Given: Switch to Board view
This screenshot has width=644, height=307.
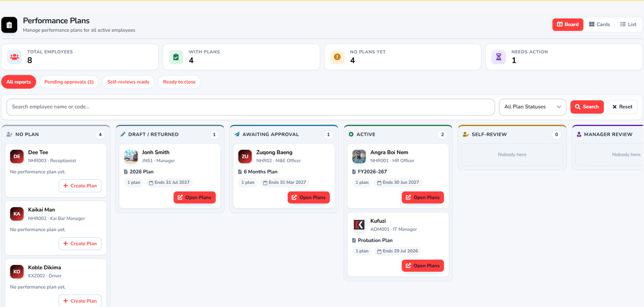Looking at the screenshot, I should click(x=568, y=25).
